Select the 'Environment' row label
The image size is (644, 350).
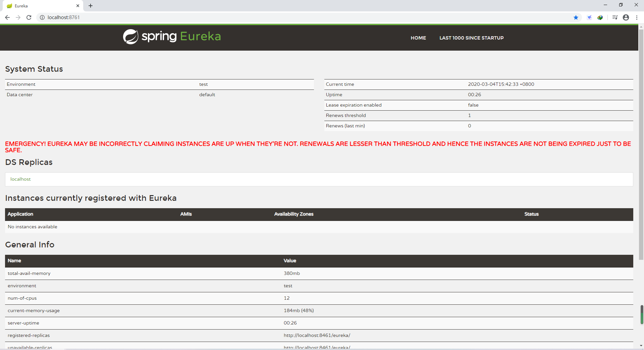21,84
